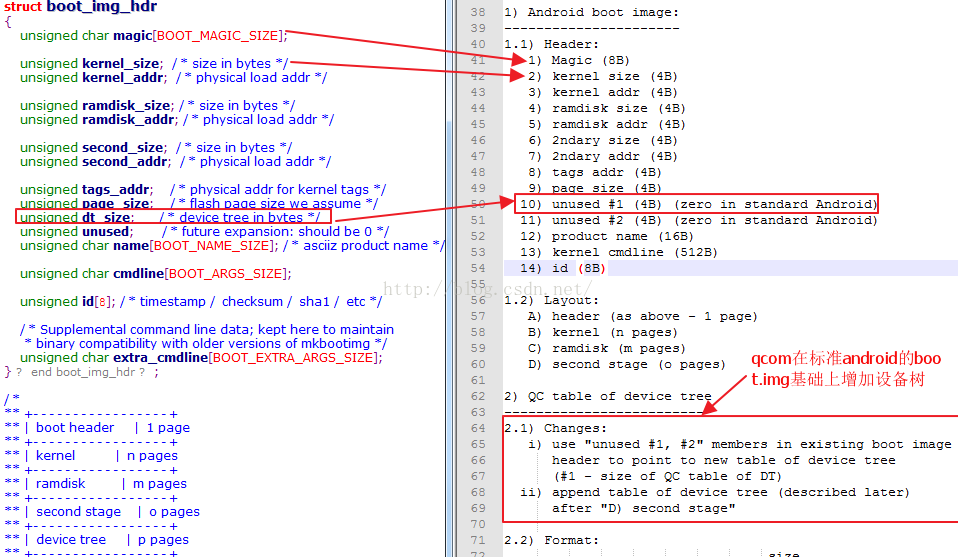Click the '8) tags addr (4B)' line
Viewport: 958px width, 557px height.
pyautogui.click(x=595, y=172)
